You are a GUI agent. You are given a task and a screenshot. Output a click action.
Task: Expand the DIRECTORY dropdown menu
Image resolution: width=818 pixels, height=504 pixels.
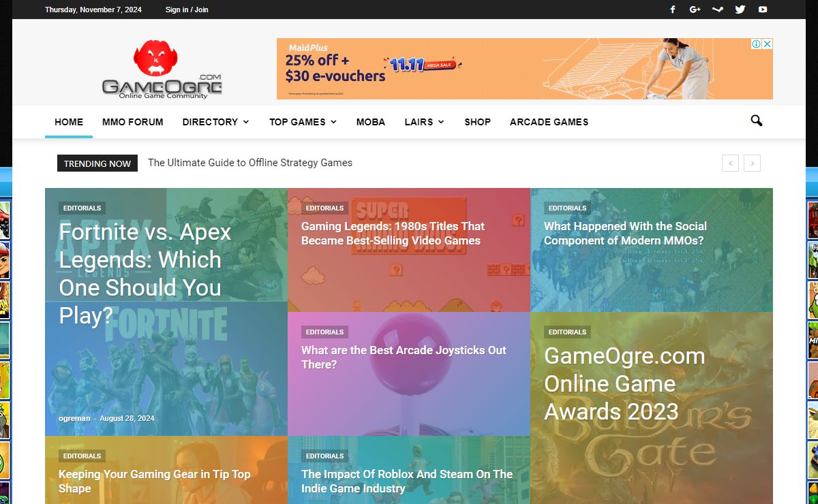tap(215, 122)
